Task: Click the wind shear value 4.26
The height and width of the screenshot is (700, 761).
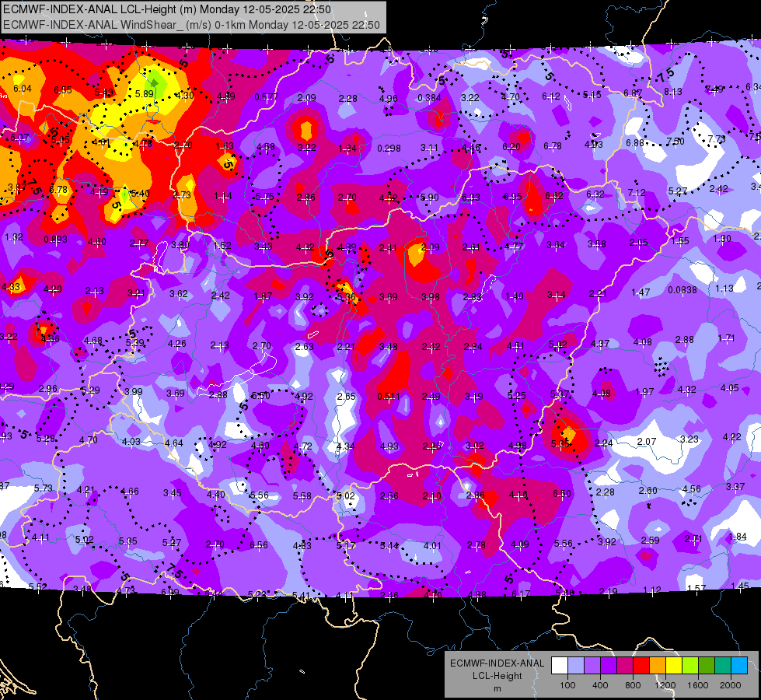Action: [177, 344]
